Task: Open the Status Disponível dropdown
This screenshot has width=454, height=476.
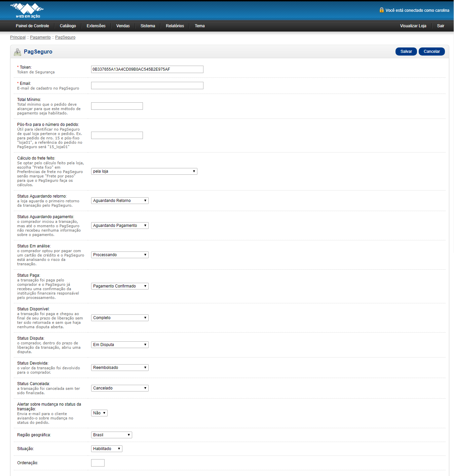Action: pyautogui.click(x=120, y=318)
